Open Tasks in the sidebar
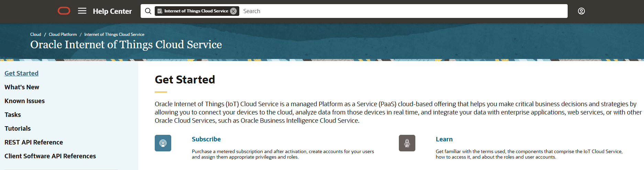Viewport: 644px width, 170px height. (x=13, y=115)
